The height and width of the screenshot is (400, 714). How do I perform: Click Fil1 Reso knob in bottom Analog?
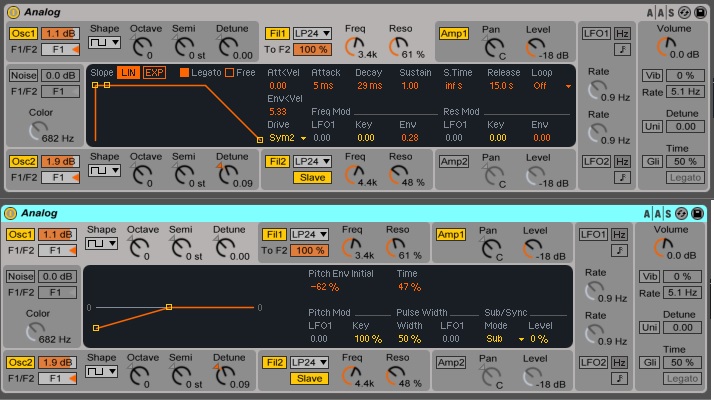(396, 247)
